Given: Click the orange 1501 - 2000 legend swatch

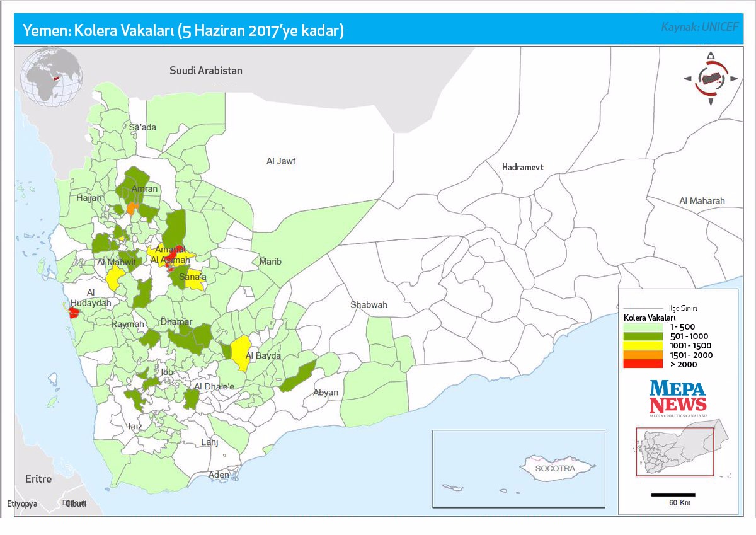Looking at the screenshot, I should coord(643,355).
